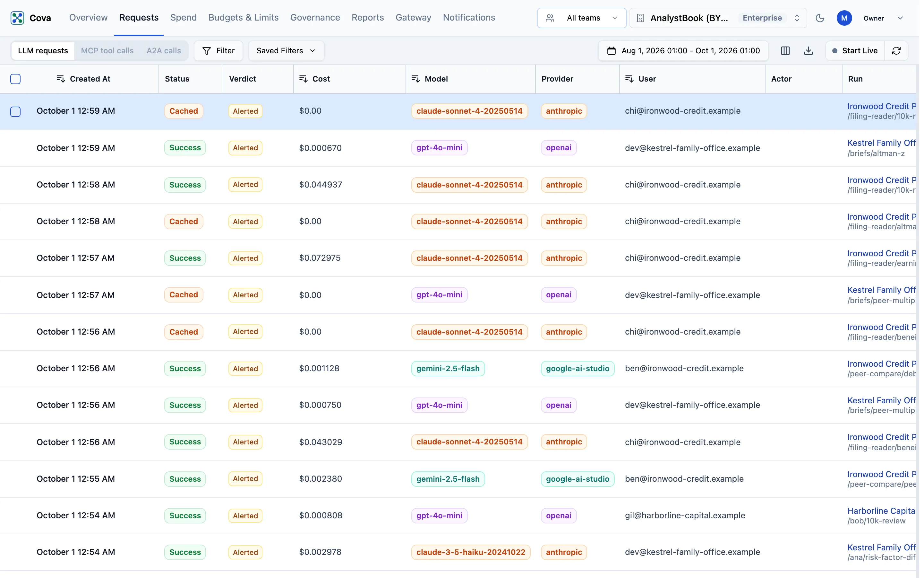Open the Gateway tab
The width and height of the screenshot is (924, 578).
pos(413,18)
